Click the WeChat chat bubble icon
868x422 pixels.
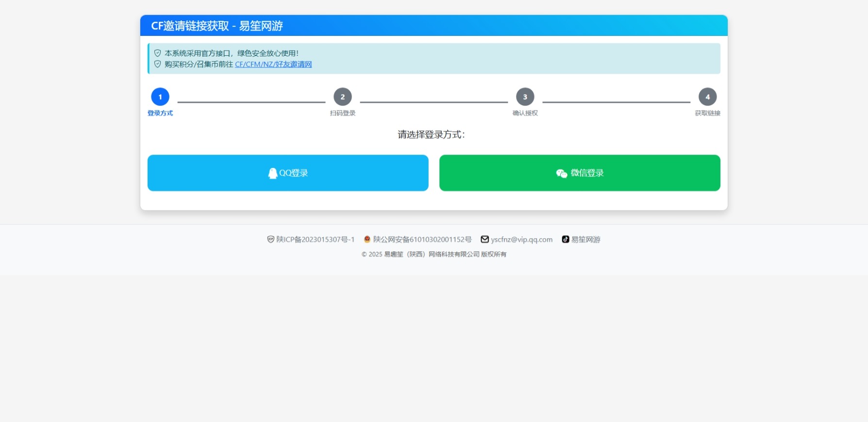click(562, 174)
